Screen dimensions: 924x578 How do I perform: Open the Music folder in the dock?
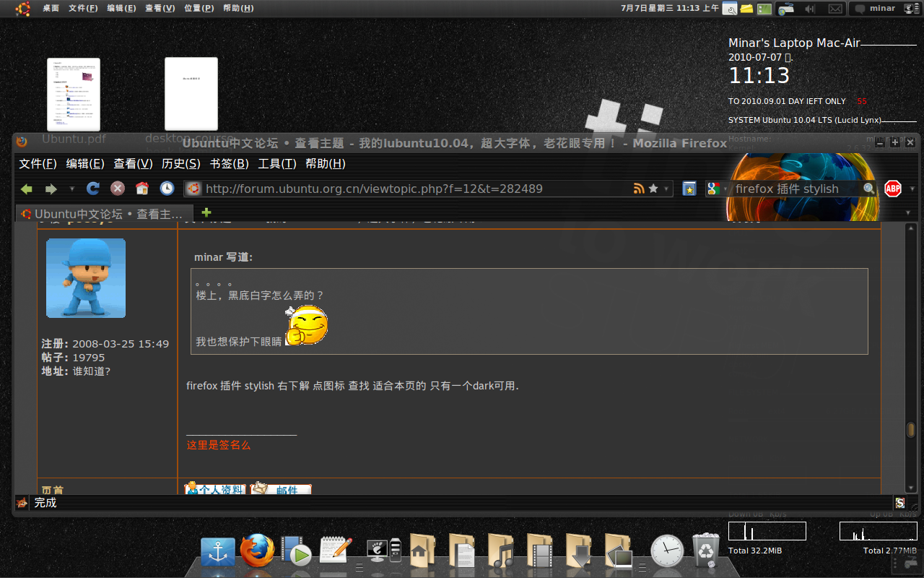coord(500,551)
